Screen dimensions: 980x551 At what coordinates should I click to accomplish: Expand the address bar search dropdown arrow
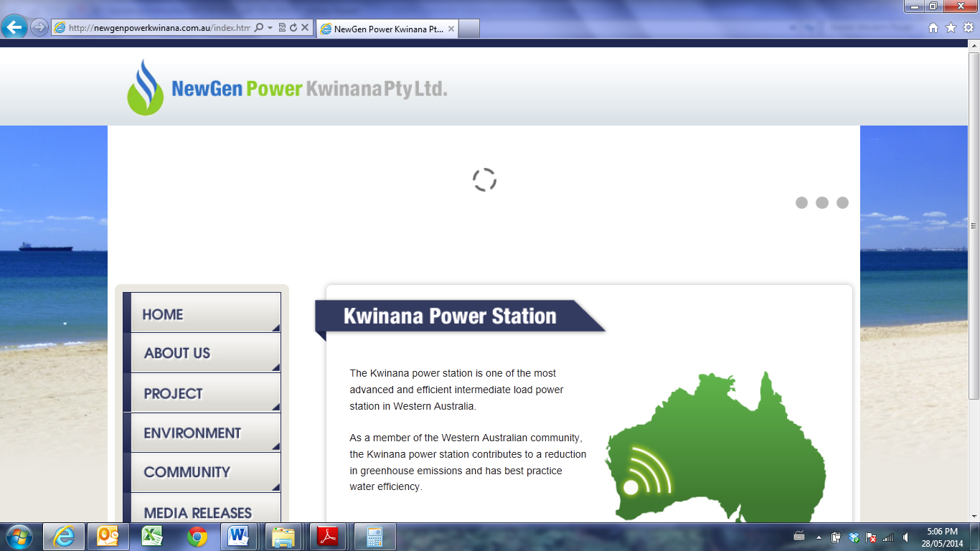[x=270, y=28]
